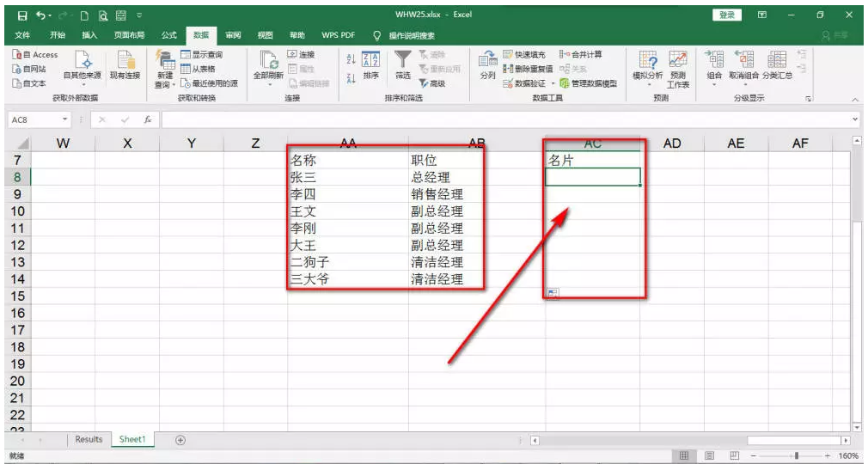Open 现有连接 (Existing Connections)

(125, 65)
